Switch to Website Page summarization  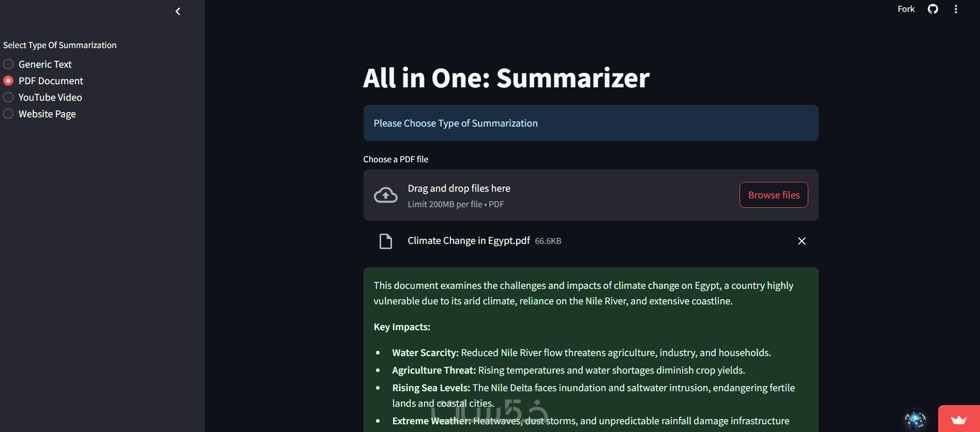(x=9, y=114)
